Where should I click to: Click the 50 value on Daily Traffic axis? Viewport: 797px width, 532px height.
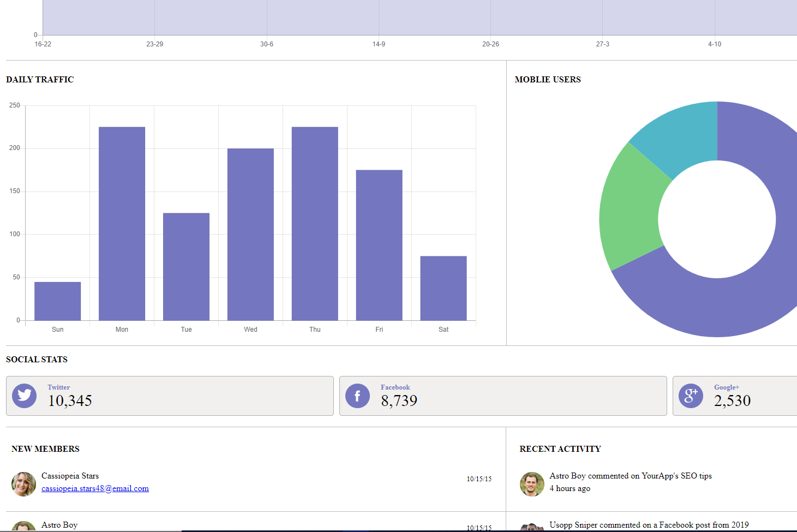click(x=16, y=277)
